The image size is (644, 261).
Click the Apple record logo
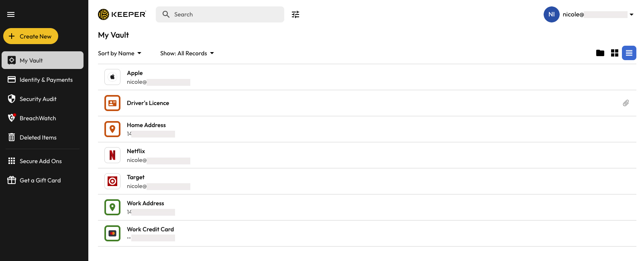pos(112,77)
